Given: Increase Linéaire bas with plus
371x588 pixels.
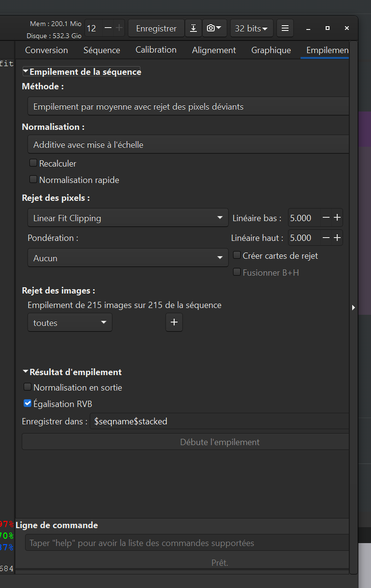Looking at the screenshot, I should [x=337, y=218].
